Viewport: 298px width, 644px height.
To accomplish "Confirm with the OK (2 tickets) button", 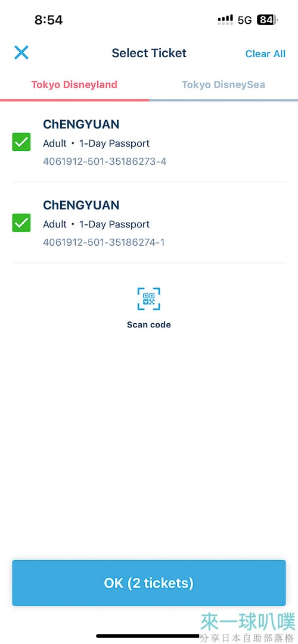I will click(149, 583).
